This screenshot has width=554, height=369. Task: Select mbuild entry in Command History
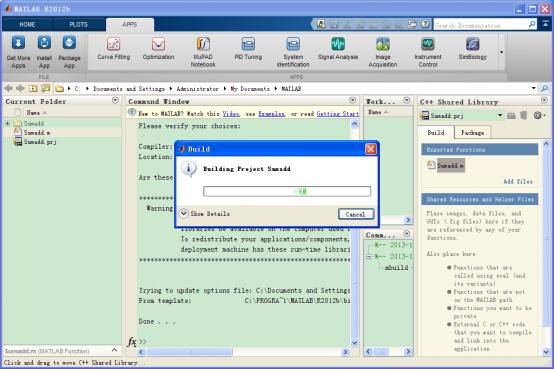pos(396,268)
